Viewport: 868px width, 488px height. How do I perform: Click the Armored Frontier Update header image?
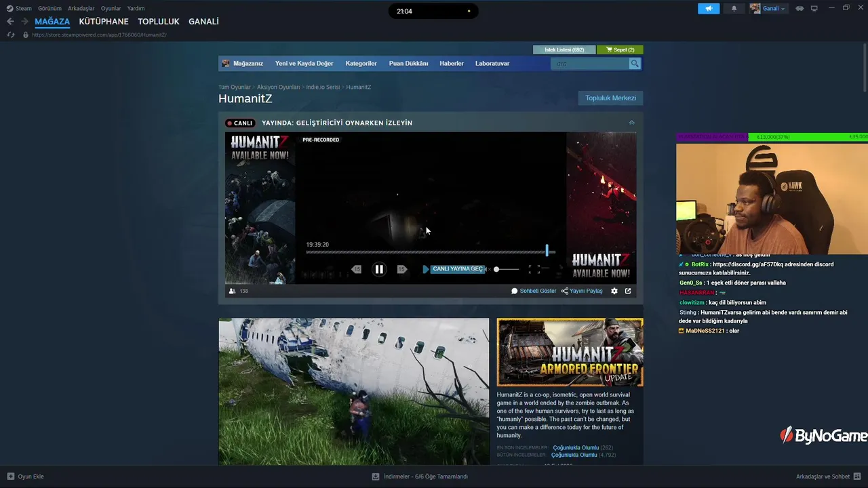(570, 352)
